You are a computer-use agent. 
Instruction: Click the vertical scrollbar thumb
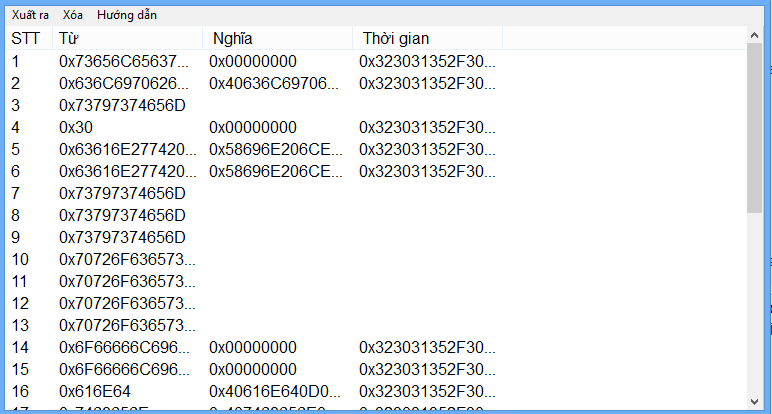click(x=754, y=128)
